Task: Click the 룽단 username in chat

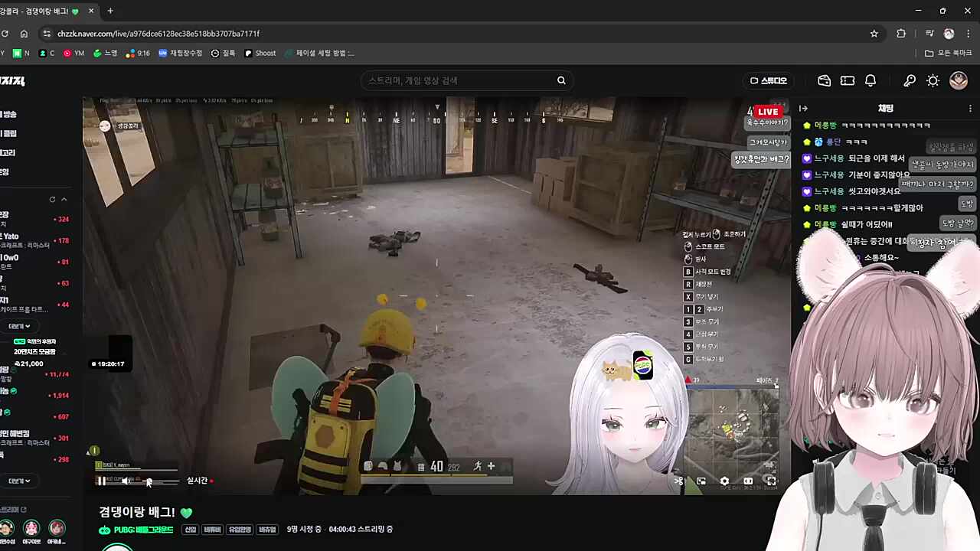Action: point(833,142)
